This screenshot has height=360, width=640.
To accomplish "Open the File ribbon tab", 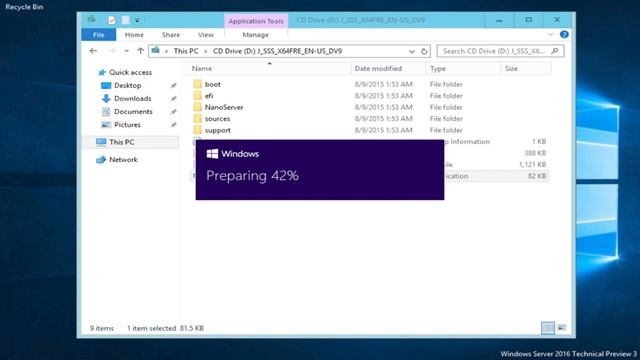I will tap(98, 35).
